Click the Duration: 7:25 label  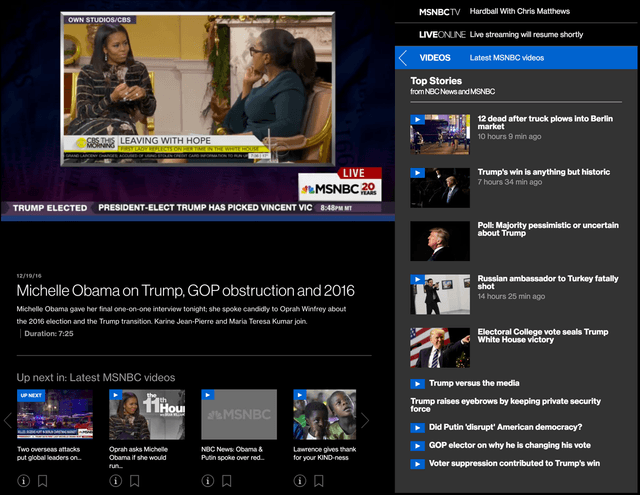[49, 334]
